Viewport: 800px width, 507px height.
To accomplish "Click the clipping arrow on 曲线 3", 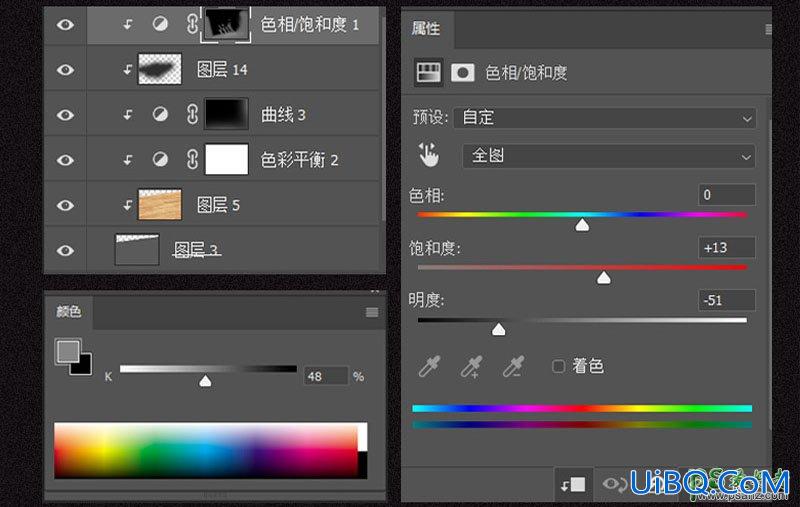I will 128,115.
